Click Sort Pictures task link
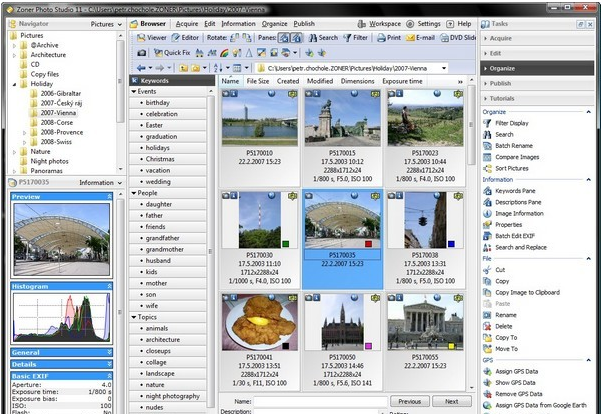 tap(512, 168)
